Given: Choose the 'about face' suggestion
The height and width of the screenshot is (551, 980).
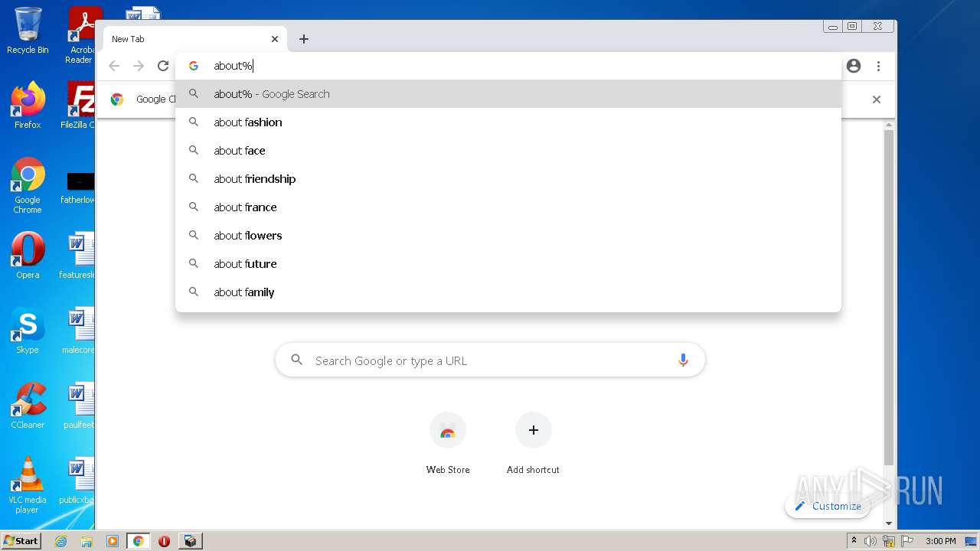Looking at the screenshot, I should [x=508, y=151].
